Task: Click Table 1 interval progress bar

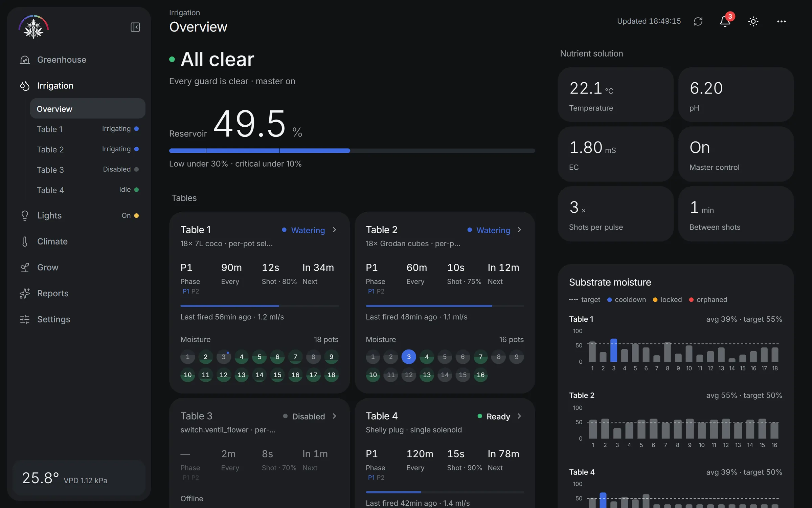Action: pos(260,306)
